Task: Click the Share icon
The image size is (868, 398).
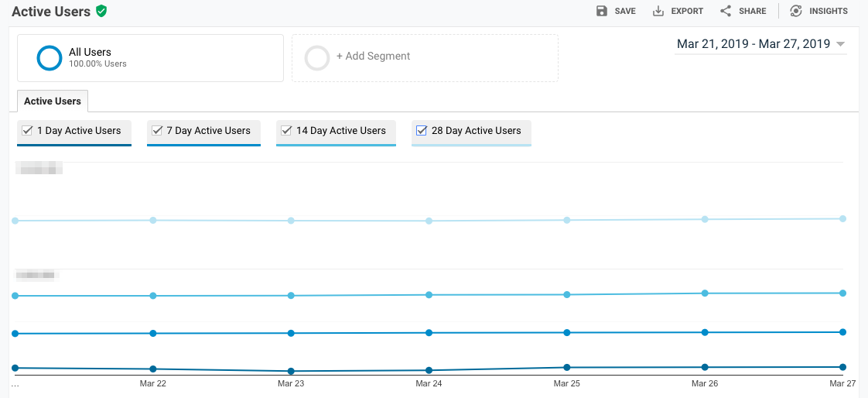Action: tap(726, 11)
